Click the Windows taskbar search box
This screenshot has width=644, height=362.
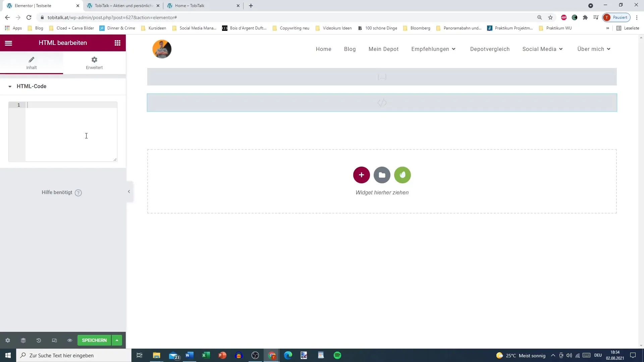pyautogui.click(x=74, y=355)
